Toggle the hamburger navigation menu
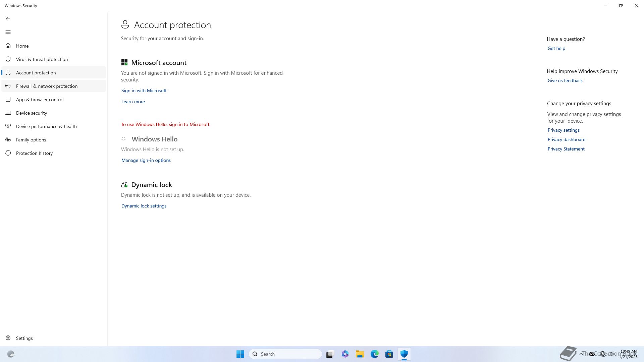 pos(8,32)
